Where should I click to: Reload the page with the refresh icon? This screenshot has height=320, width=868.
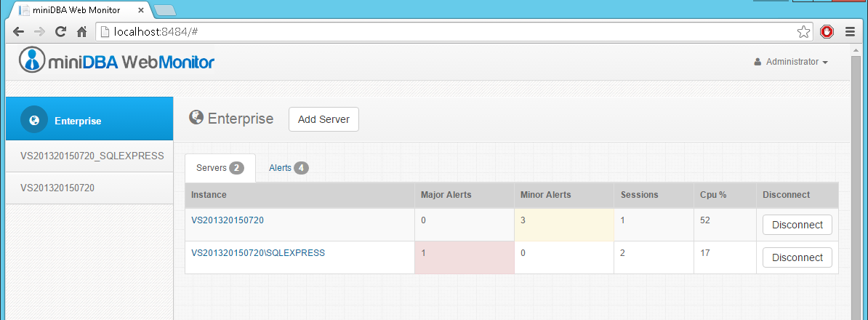coord(61,31)
